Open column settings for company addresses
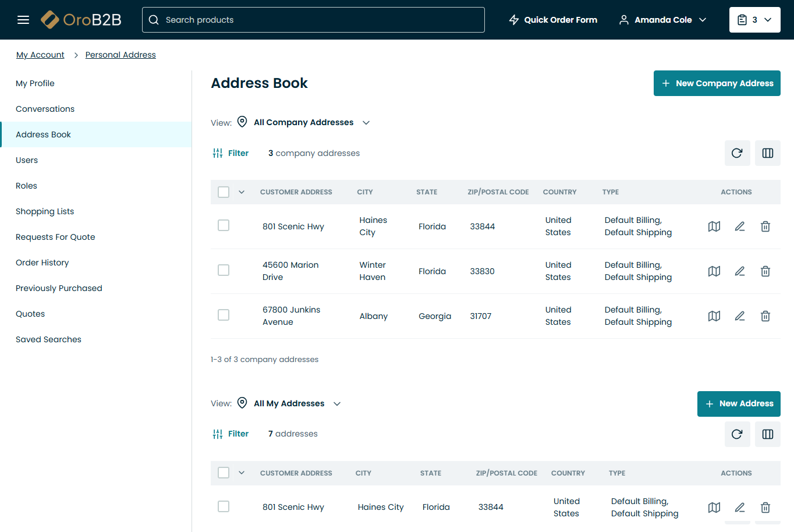 click(767, 153)
